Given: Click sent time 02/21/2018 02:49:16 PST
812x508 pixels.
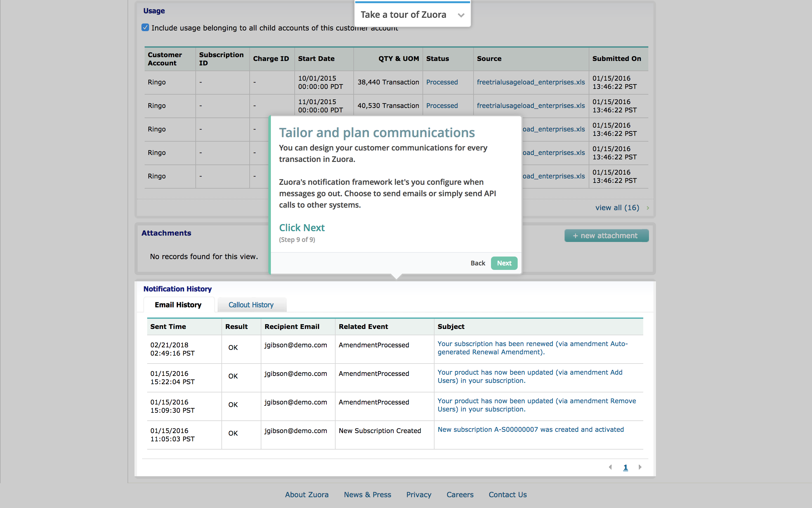Looking at the screenshot, I should coord(173,349).
